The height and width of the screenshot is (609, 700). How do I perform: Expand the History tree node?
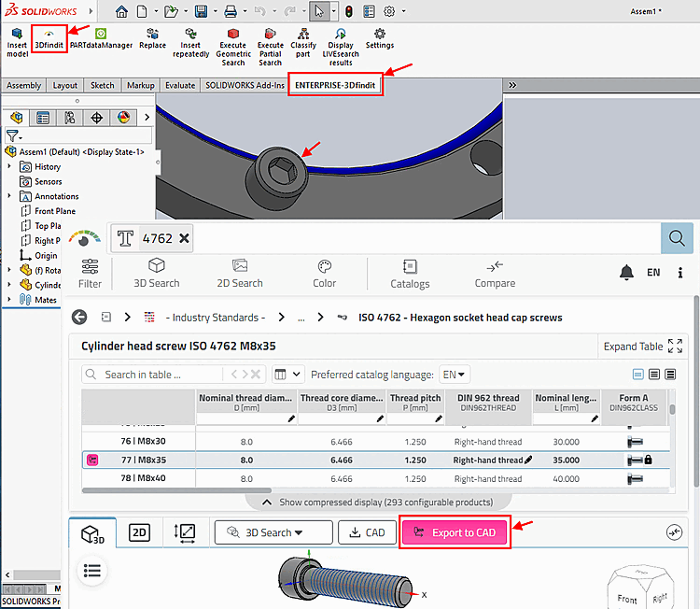[x=10, y=166]
